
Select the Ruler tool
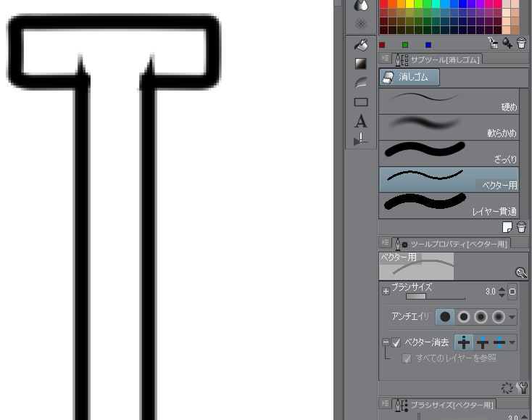coord(360,139)
